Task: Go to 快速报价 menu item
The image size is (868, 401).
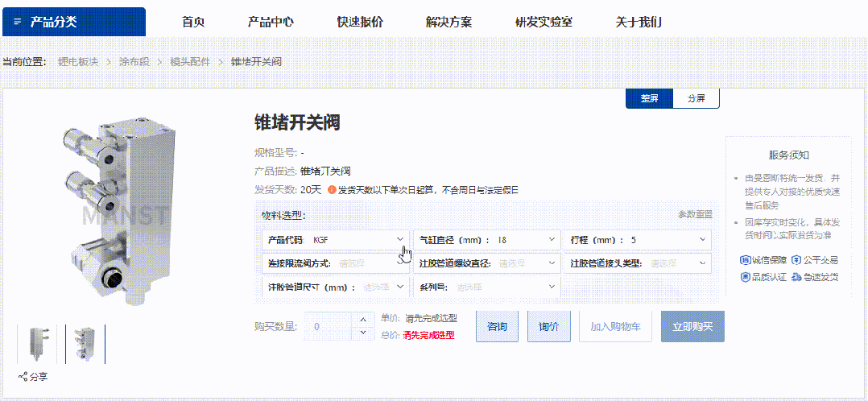Action: [360, 23]
